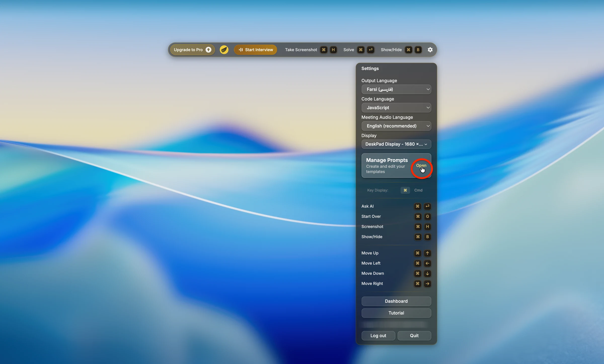The height and width of the screenshot is (364, 604).
Task: Click Show/Hide label in top toolbar
Action: (391, 50)
